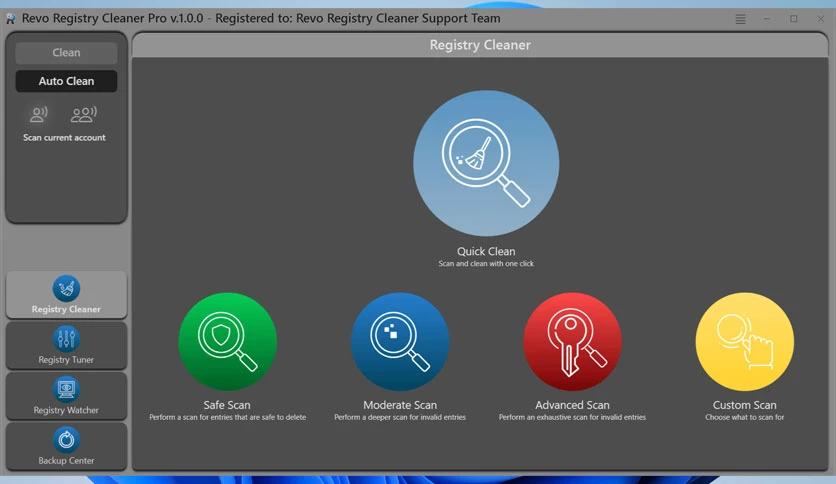Viewport: 836px width, 484px height.
Task: Maximize the Revo Registry Cleaner window
Action: [x=793, y=19]
